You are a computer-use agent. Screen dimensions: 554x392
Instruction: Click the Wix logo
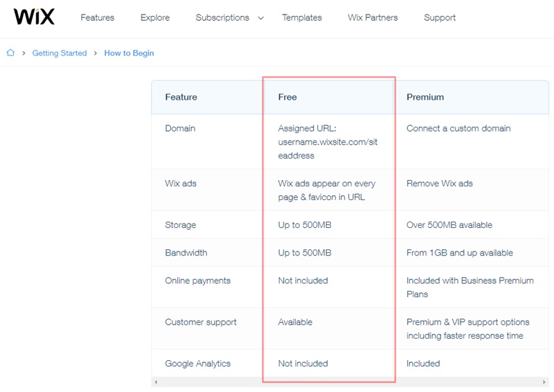click(x=34, y=17)
